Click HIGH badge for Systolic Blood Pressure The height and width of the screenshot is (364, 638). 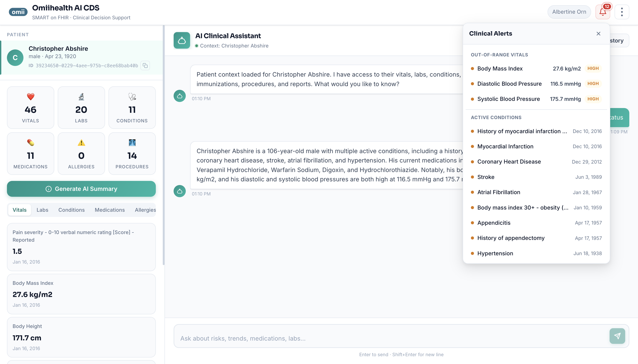tap(593, 99)
